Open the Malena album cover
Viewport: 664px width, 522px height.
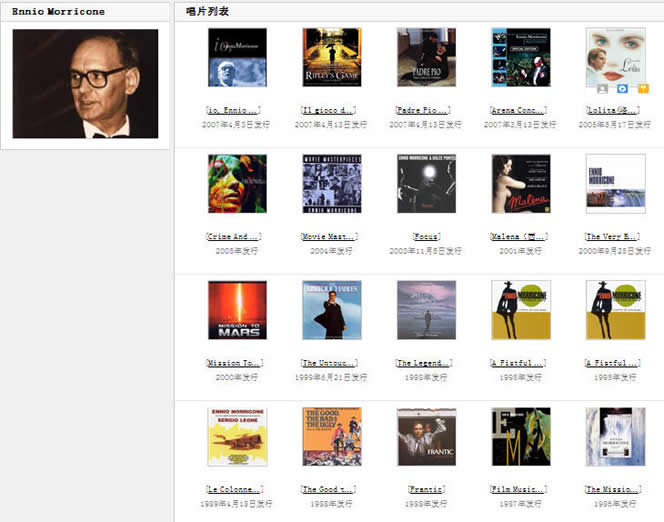coord(521,184)
